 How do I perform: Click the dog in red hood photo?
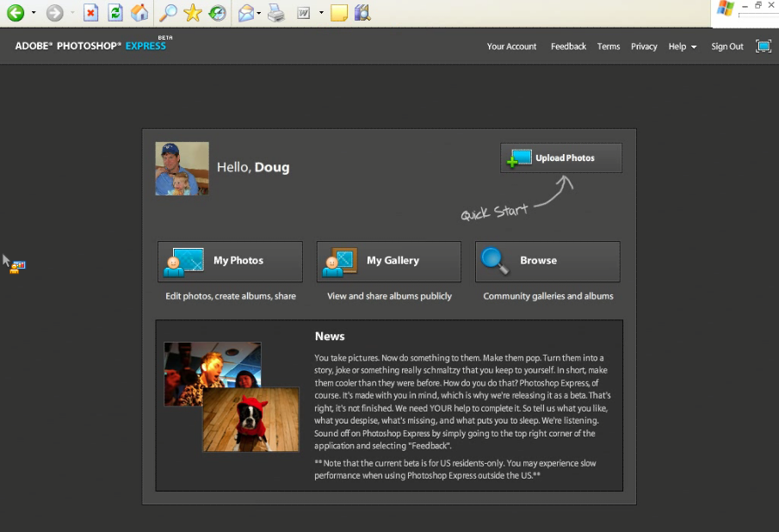(250, 419)
